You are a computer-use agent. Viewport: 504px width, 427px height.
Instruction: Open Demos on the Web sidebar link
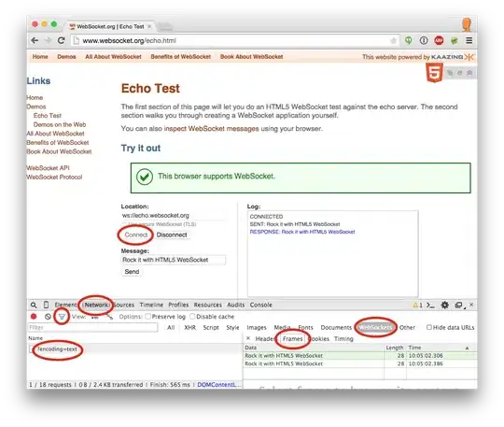[x=60, y=124]
